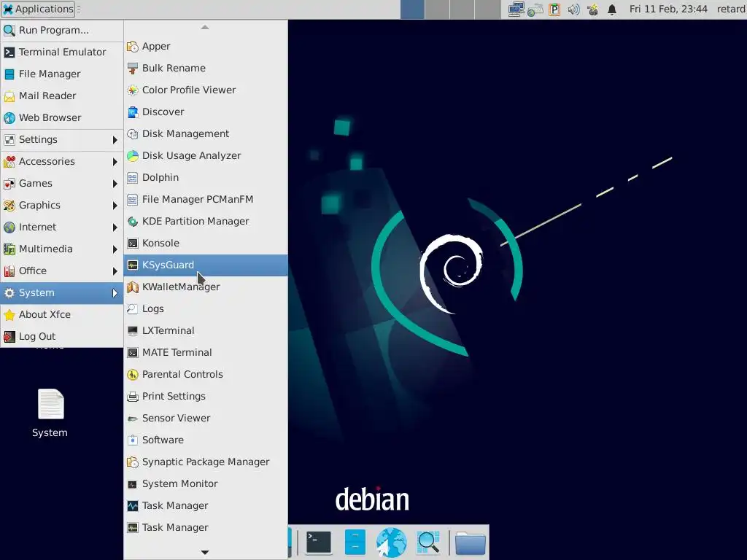The image size is (747, 560).
Task: Launch terminal from the bottom dock
Action: 318,542
